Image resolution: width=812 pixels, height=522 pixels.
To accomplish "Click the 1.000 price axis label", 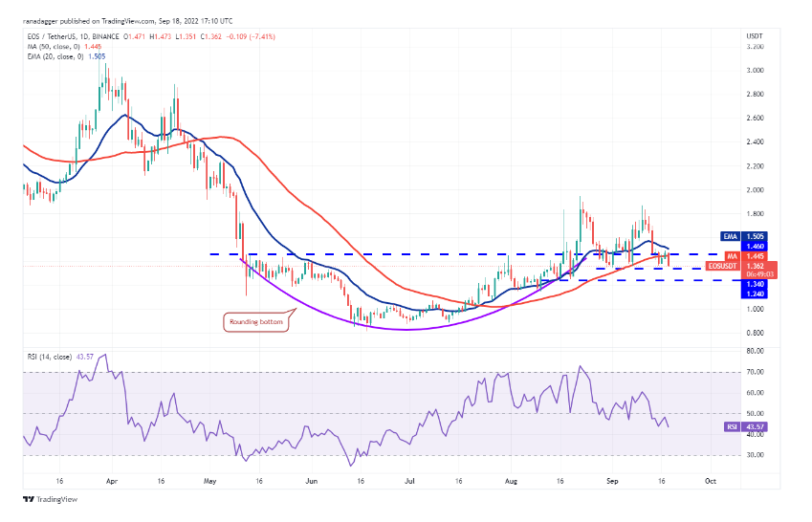I will (x=755, y=309).
